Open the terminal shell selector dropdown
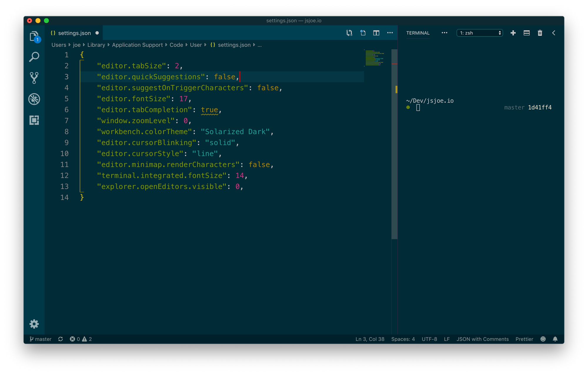The image size is (588, 375). 480,33
